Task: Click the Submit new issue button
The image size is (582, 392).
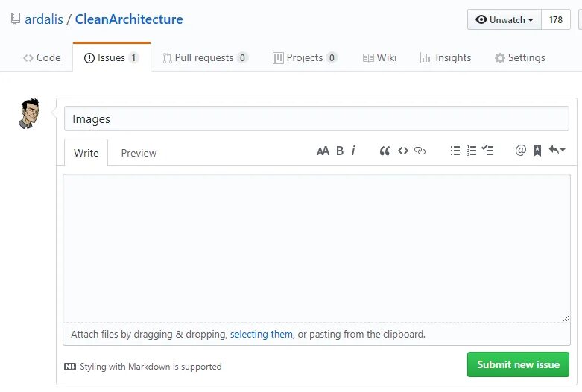Action: coord(518,364)
